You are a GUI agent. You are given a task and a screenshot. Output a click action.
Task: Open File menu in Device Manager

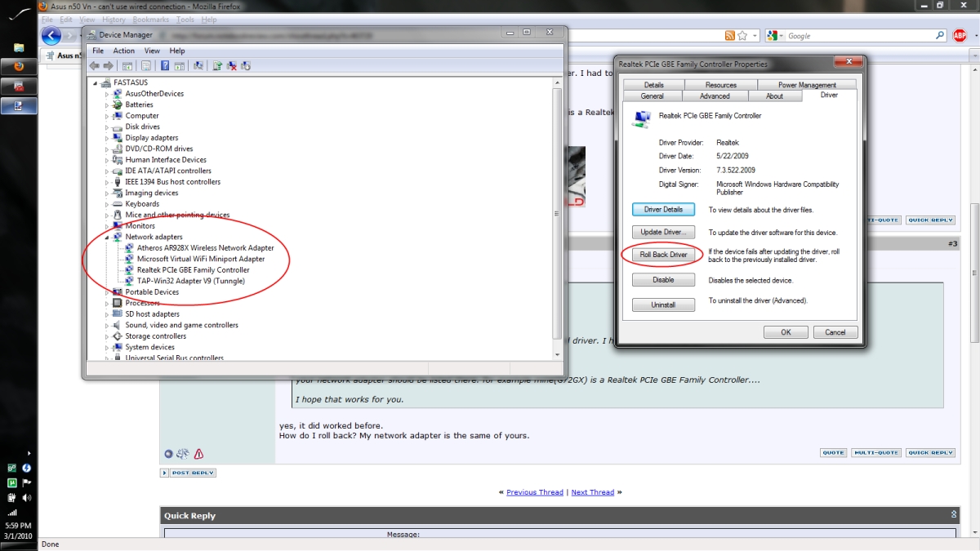coord(98,51)
